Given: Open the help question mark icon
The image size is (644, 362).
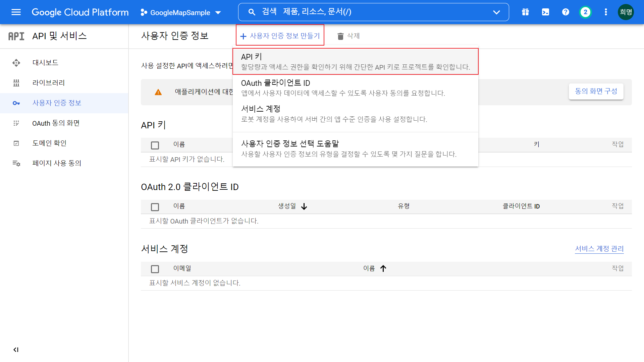Looking at the screenshot, I should pos(566,12).
